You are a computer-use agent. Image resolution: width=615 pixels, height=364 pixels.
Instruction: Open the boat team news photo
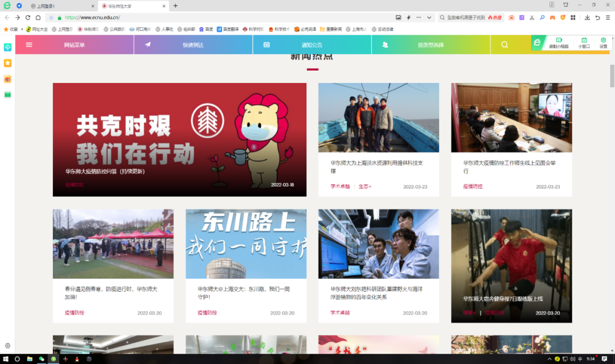click(x=379, y=118)
